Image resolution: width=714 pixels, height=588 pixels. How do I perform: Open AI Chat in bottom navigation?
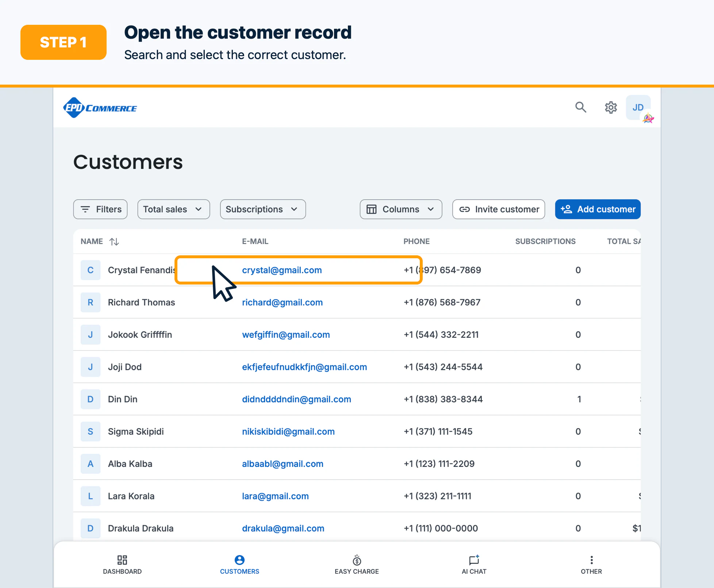tap(474, 565)
